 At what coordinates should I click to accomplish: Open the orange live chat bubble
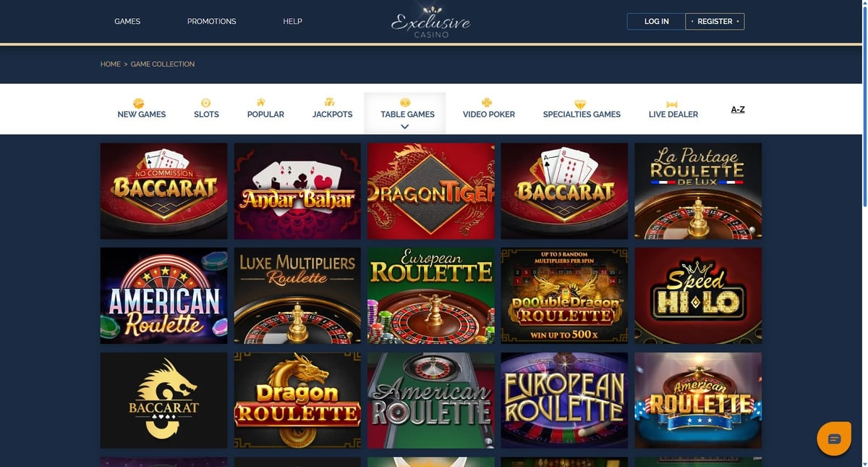833,439
